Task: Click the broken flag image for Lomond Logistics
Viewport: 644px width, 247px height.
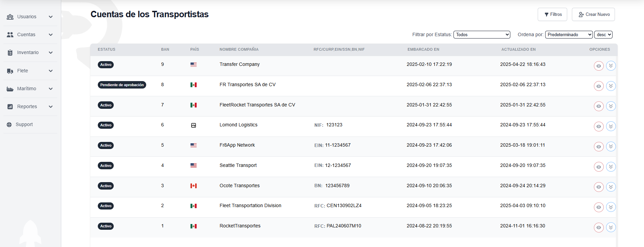Action: coord(194,125)
